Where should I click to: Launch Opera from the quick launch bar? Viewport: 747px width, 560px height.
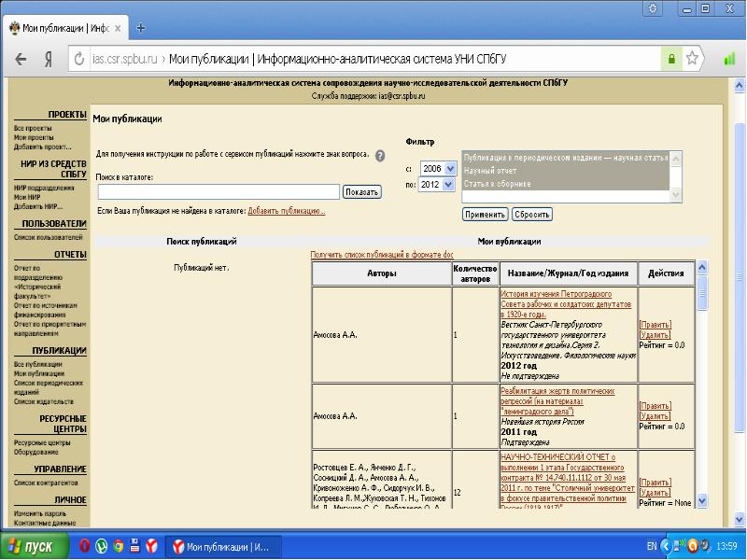coord(84,545)
